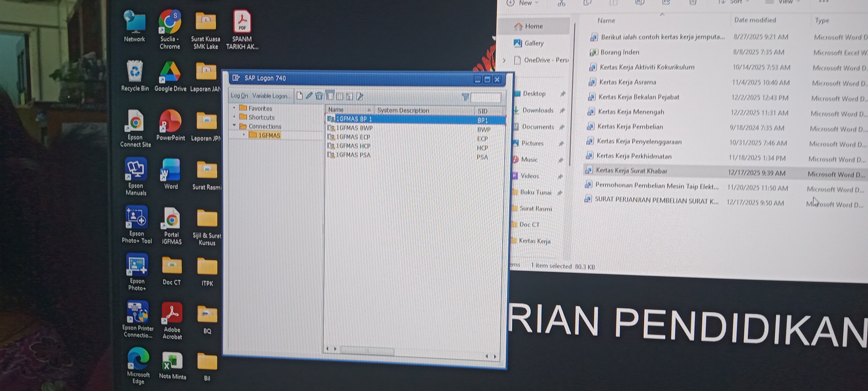This screenshot has height=391, width=868.
Task: Open ITPK desktop folder
Action: click(207, 272)
